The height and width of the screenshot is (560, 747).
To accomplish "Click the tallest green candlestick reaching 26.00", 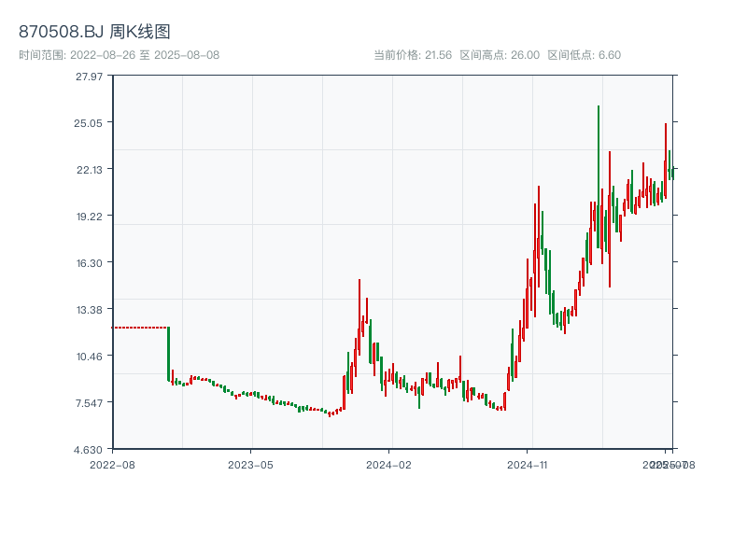I will [x=599, y=176].
